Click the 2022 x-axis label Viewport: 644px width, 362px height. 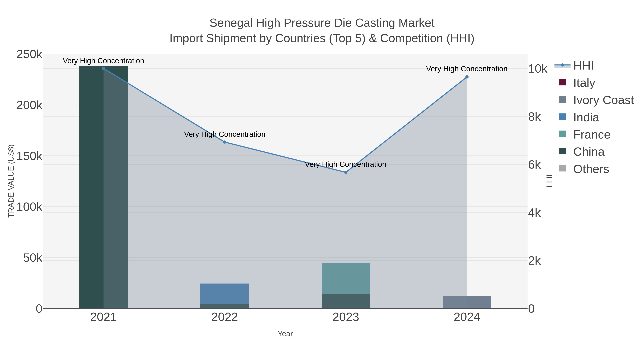pyautogui.click(x=225, y=317)
